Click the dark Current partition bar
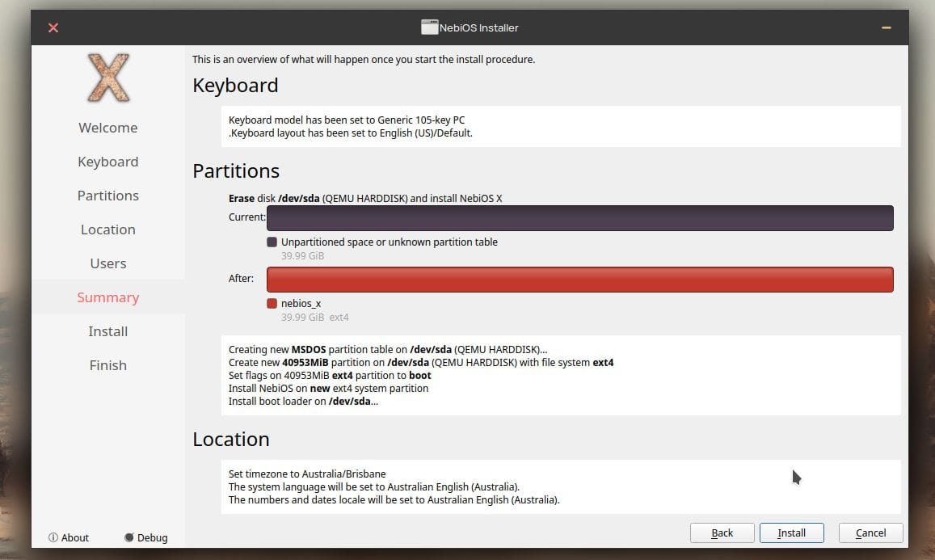 coord(579,218)
